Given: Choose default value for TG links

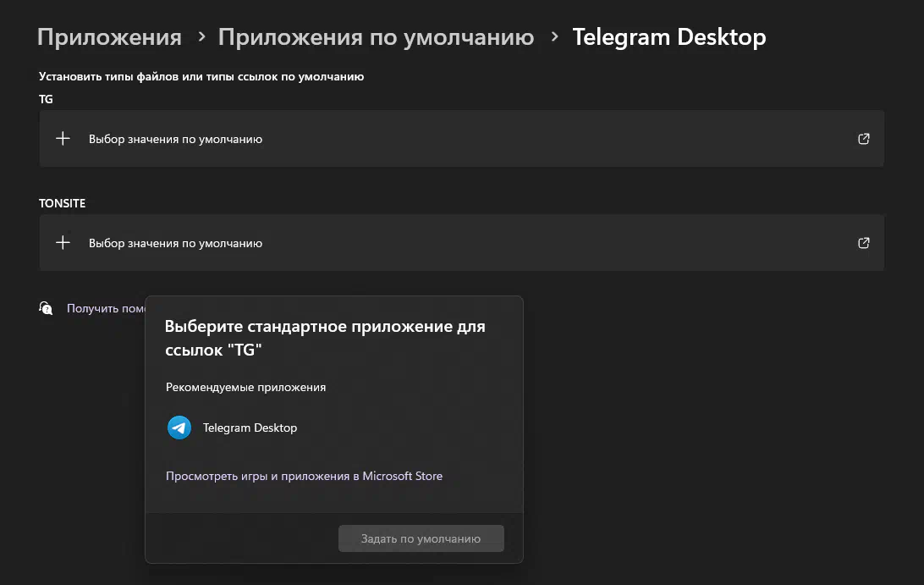Looking at the screenshot, I should [x=461, y=139].
